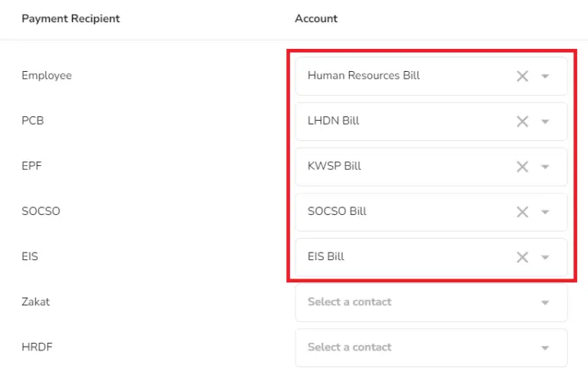Click the Human Resources Bill field text
Viewport: 588px width, 391px height.
point(364,75)
